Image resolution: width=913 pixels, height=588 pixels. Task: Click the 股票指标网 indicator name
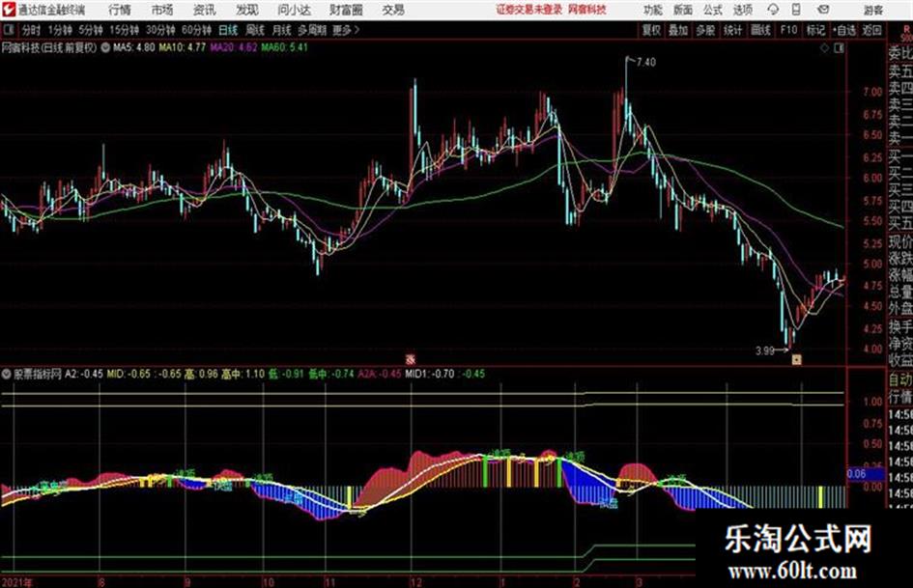click(38, 374)
